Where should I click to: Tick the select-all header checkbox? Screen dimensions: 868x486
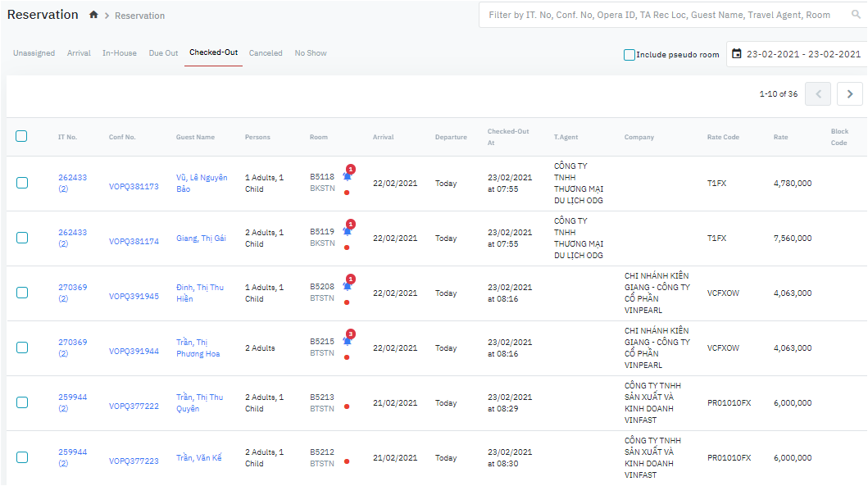(x=21, y=136)
